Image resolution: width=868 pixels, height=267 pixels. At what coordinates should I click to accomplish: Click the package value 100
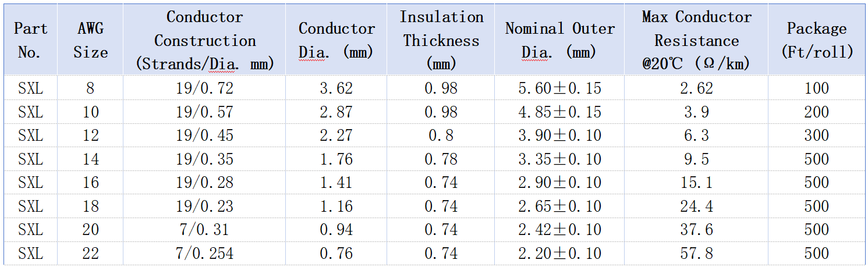817,88
